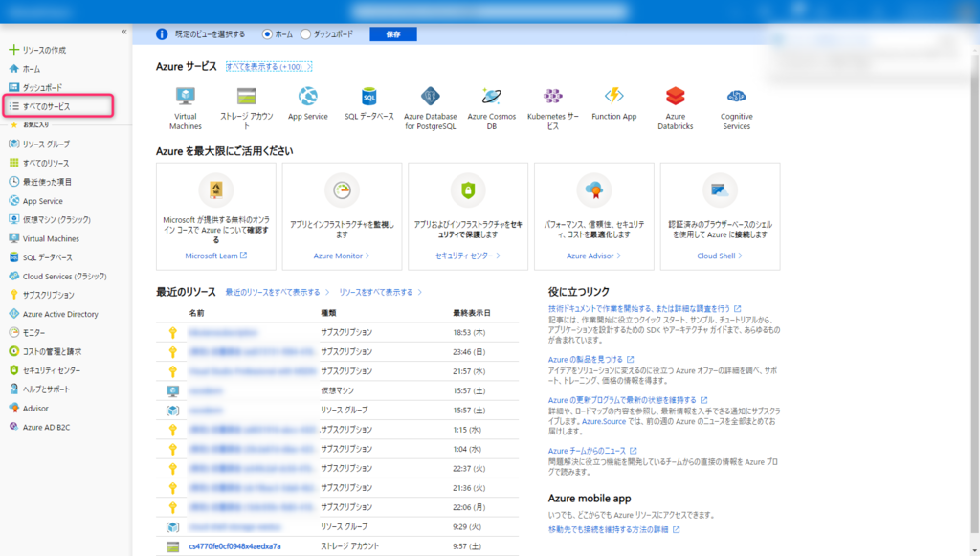Click the Azure Monitor gauge icon

342,189
